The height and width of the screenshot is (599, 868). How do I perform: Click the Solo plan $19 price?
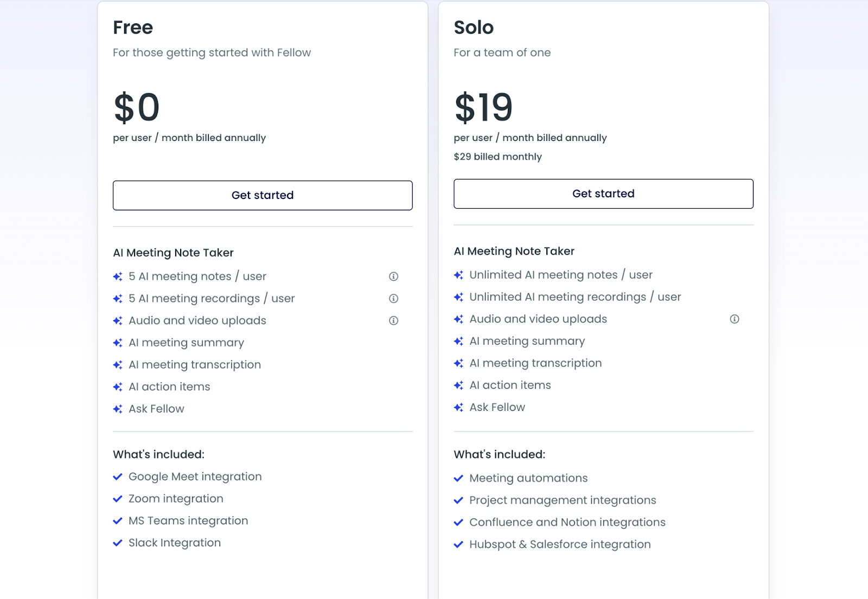(483, 107)
